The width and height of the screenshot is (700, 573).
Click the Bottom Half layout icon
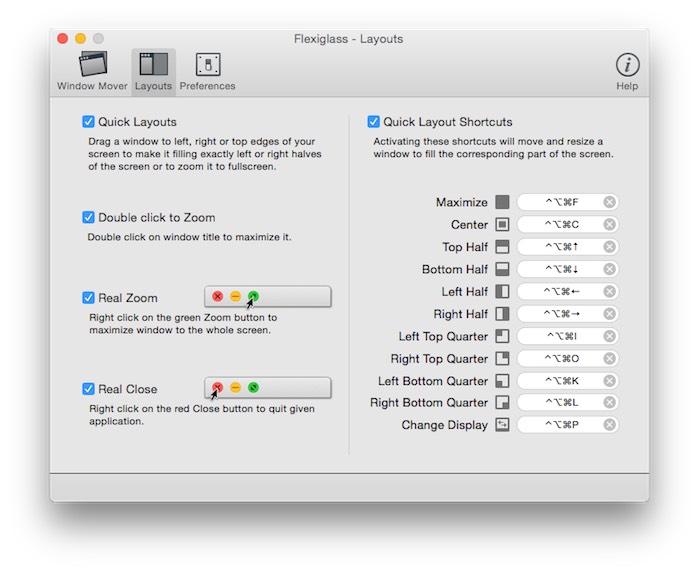click(502, 269)
